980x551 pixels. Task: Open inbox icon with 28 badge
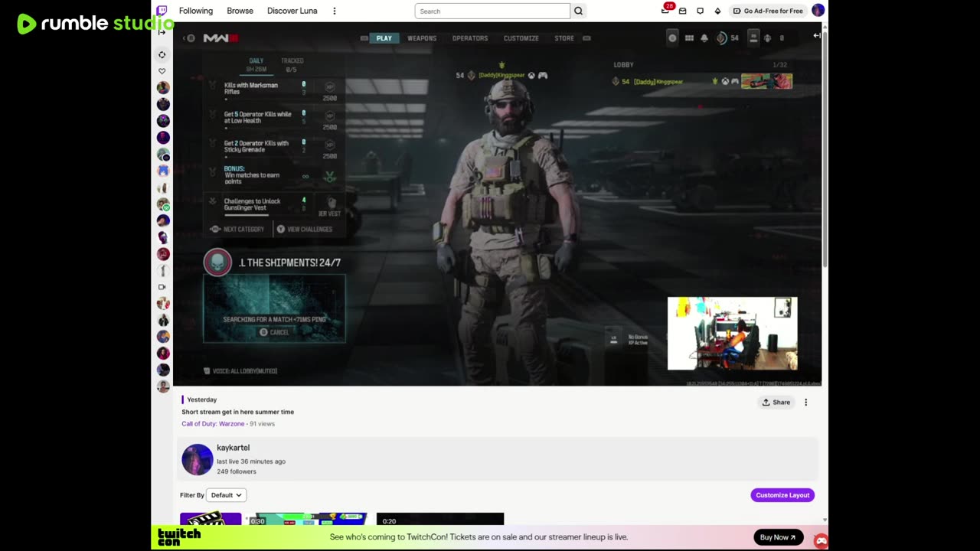tap(665, 11)
